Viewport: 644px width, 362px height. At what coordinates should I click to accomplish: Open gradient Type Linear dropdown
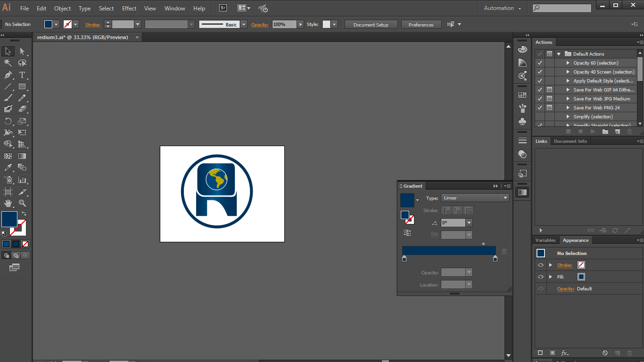click(x=505, y=198)
